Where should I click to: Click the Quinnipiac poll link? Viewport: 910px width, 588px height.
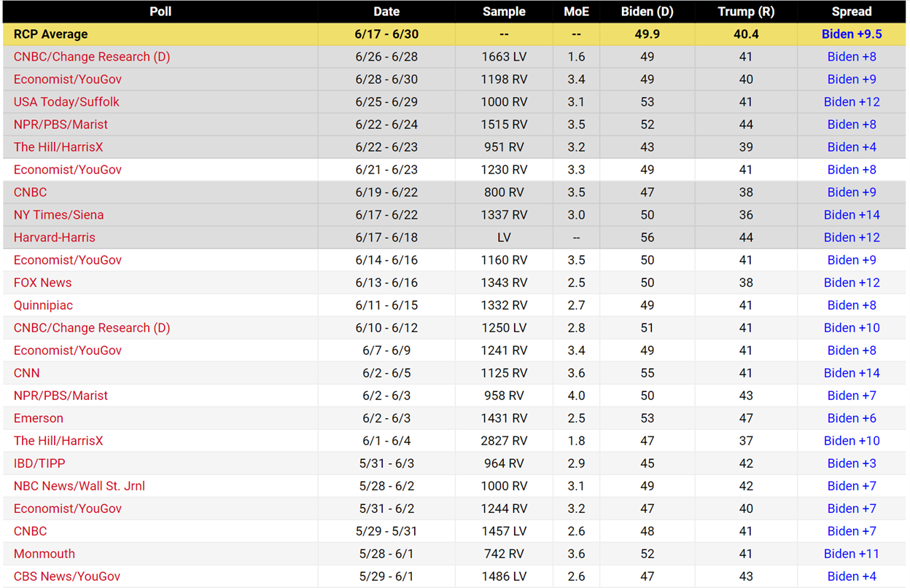point(43,305)
